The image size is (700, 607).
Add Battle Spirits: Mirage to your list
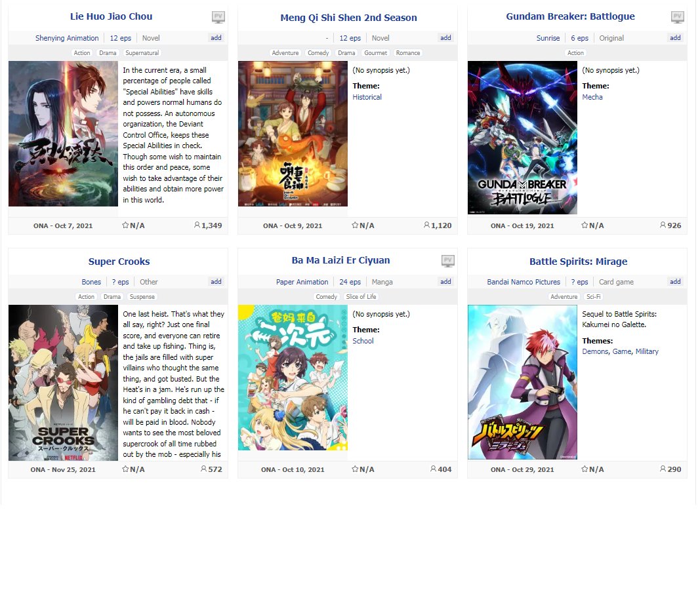click(x=675, y=282)
